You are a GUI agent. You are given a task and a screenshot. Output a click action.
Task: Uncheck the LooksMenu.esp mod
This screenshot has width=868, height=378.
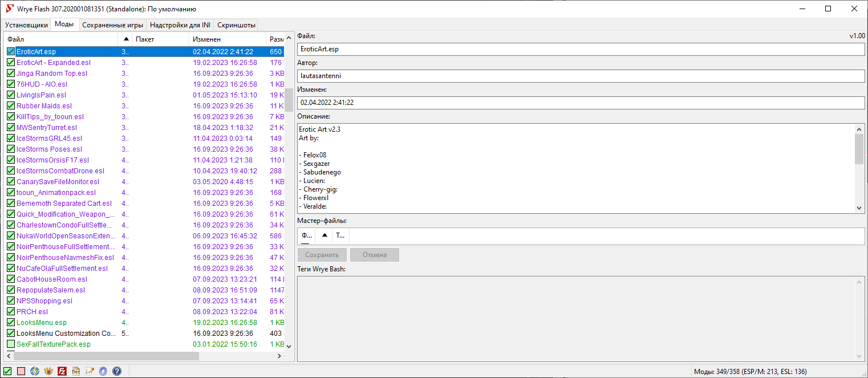pyautogui.click(x=11, y=323)
